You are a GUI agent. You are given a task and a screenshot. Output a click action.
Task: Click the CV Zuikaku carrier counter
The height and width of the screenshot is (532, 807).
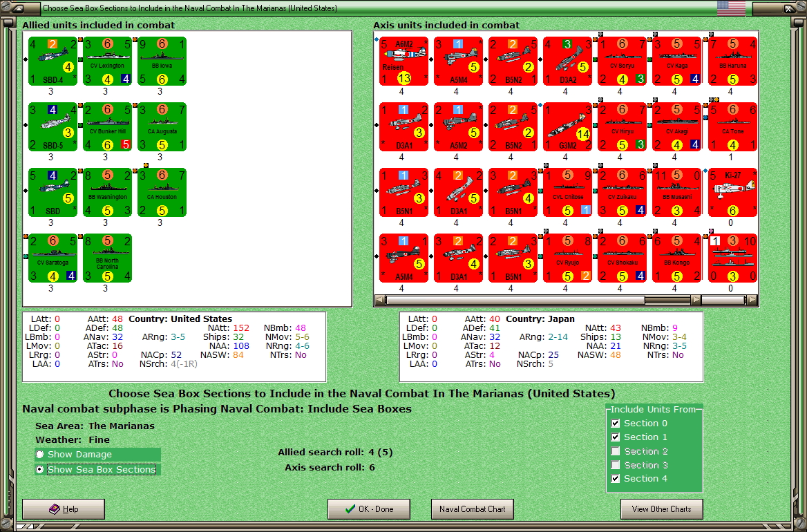[x=623, y=193]
